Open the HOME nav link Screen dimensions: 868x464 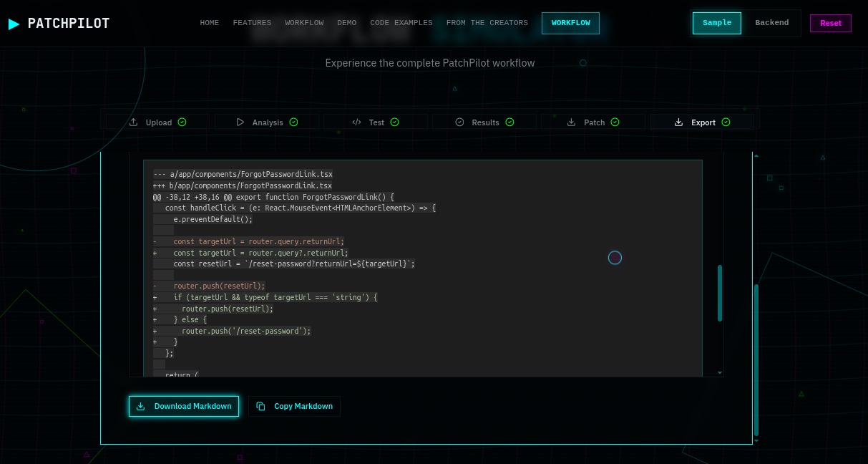click(210, 23)
